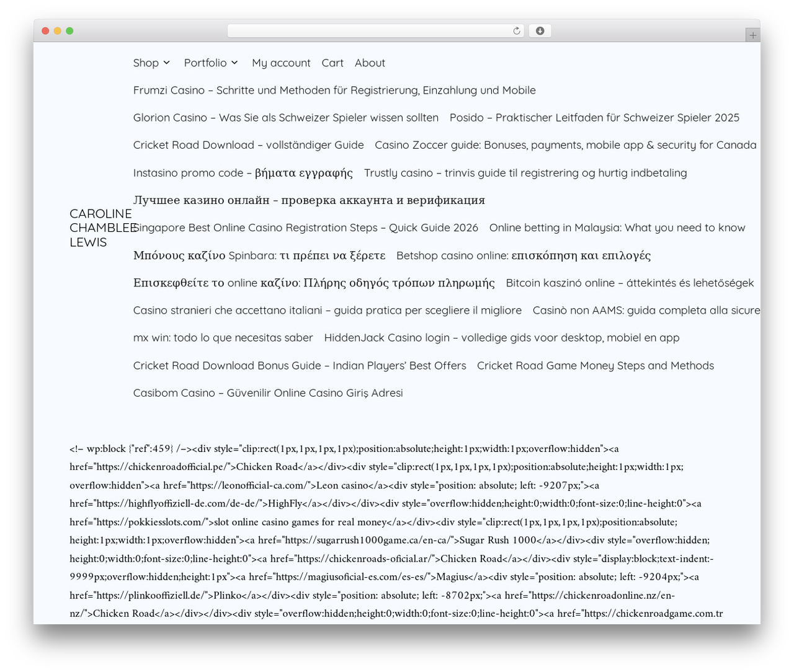Open Singapore Best Online Casino Registration link

306,228
